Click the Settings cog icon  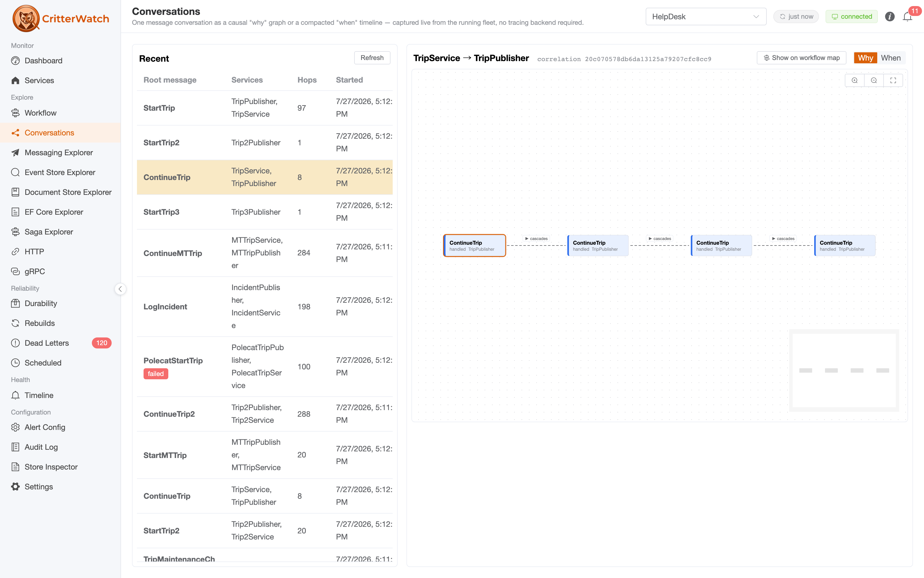pos(15,487)
